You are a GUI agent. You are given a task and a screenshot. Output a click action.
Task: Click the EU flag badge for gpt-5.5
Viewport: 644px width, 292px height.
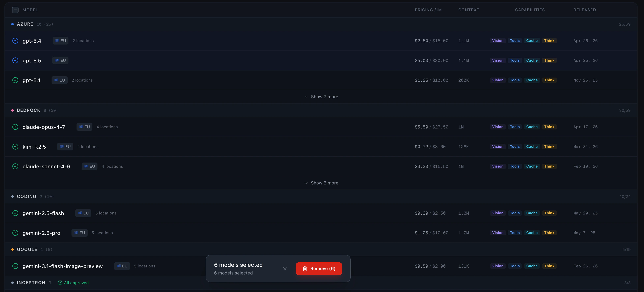[x=60, y=60]
